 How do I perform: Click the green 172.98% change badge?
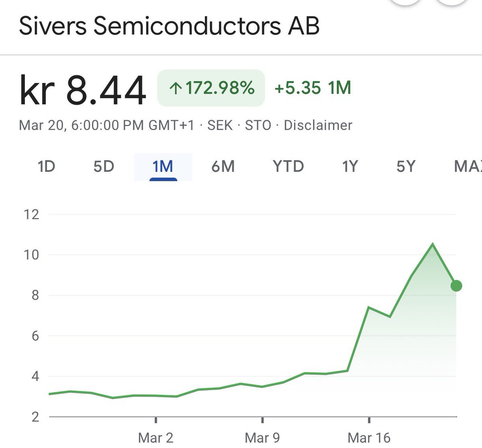pos(211,88)
